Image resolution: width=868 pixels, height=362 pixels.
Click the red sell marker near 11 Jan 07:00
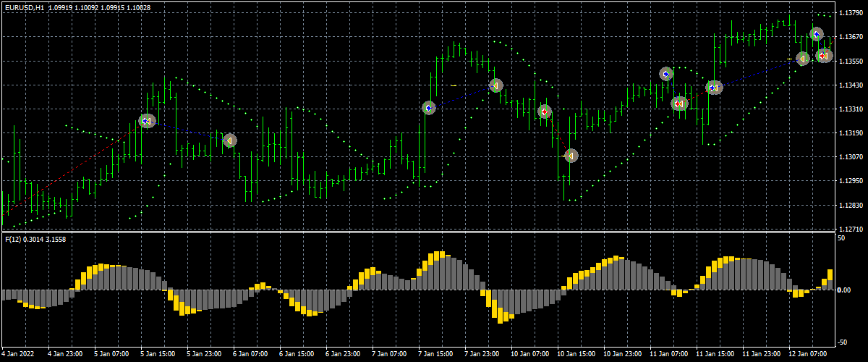tap(678, 104)
